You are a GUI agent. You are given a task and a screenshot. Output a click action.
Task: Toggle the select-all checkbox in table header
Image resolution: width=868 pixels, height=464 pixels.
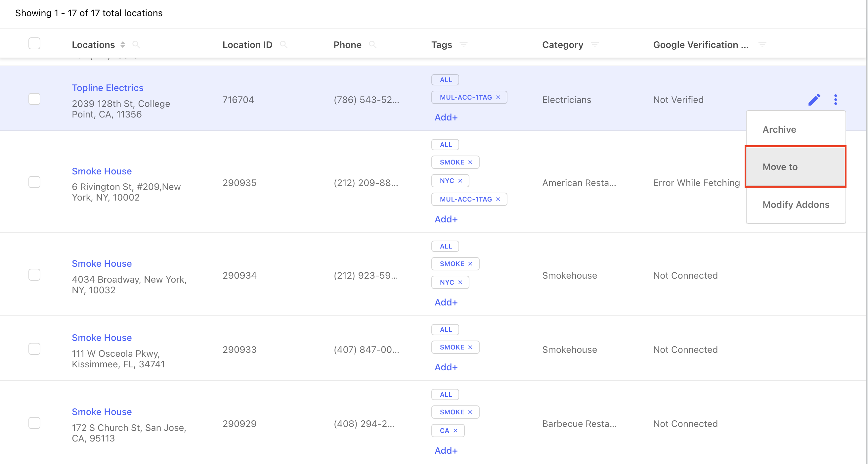34,43
